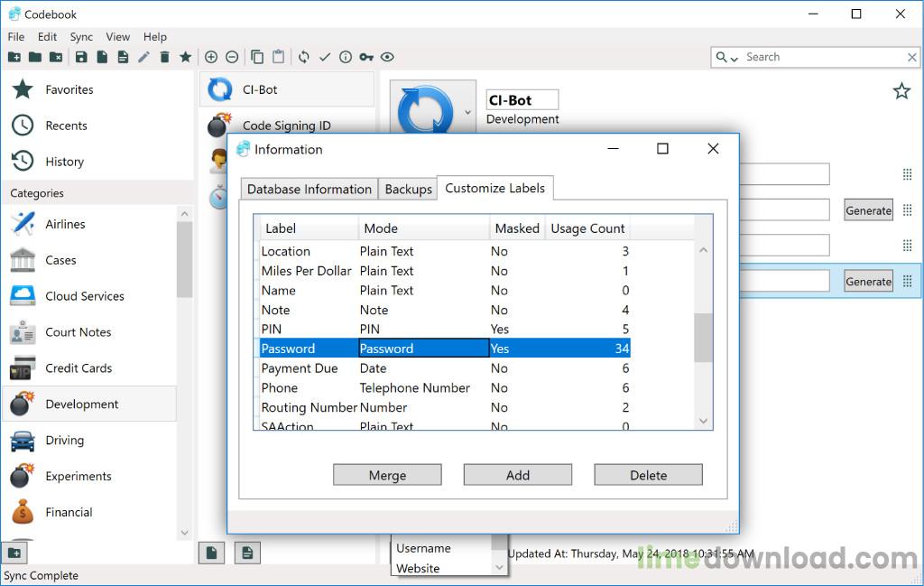Viewport: 924px width, 586px height.
Task: Switch to Database Information tab
Action: tap(310, 190)
